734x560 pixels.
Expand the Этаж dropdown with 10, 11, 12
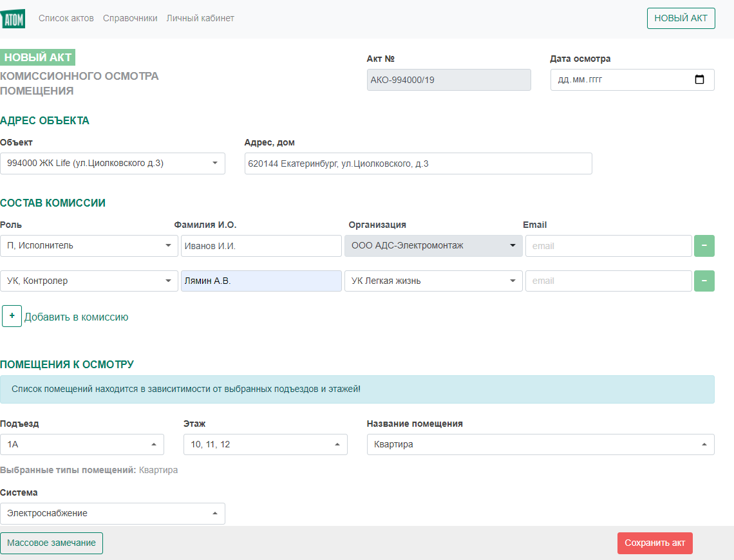(265, 444)
